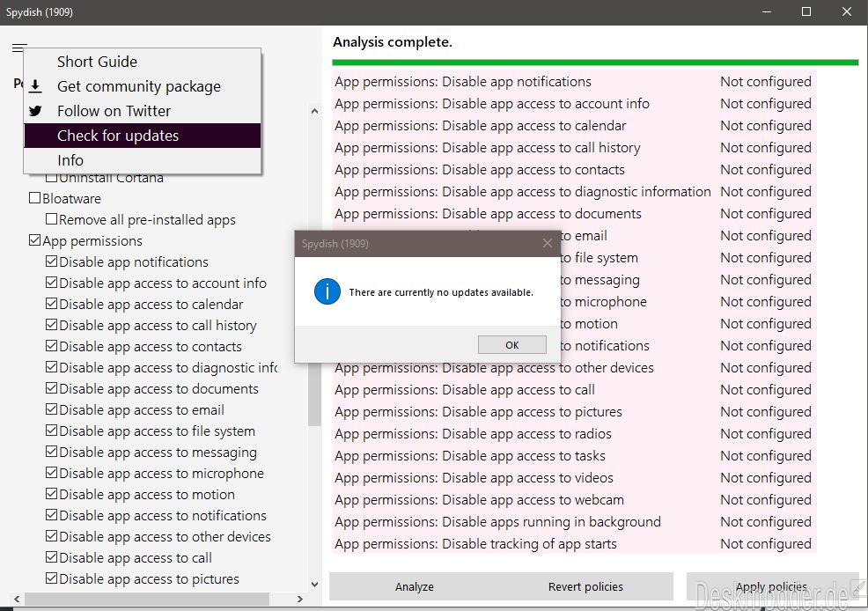Toggle Disable app access to motion checkbox
868x611 pixels.
(51, 494)
